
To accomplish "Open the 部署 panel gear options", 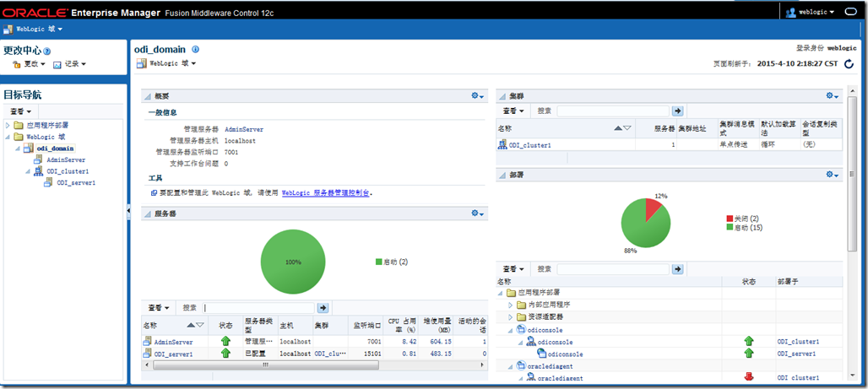I will click(833, 175).
